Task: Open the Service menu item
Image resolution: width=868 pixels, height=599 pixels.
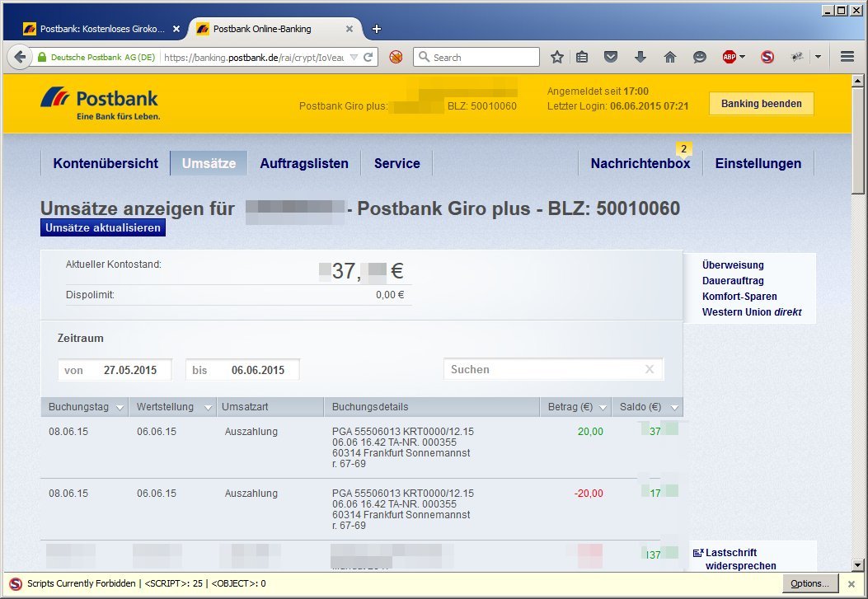Action: (x=397, y=163)
